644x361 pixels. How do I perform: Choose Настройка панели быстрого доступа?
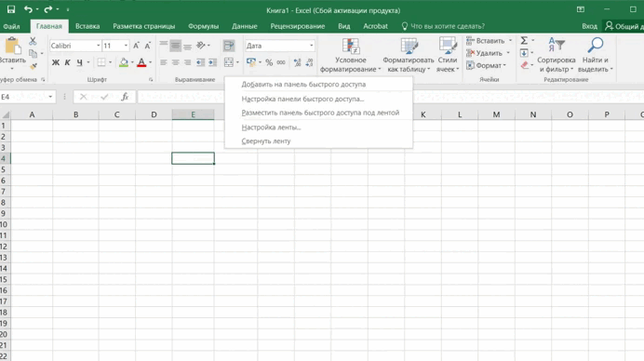[318, 99]
